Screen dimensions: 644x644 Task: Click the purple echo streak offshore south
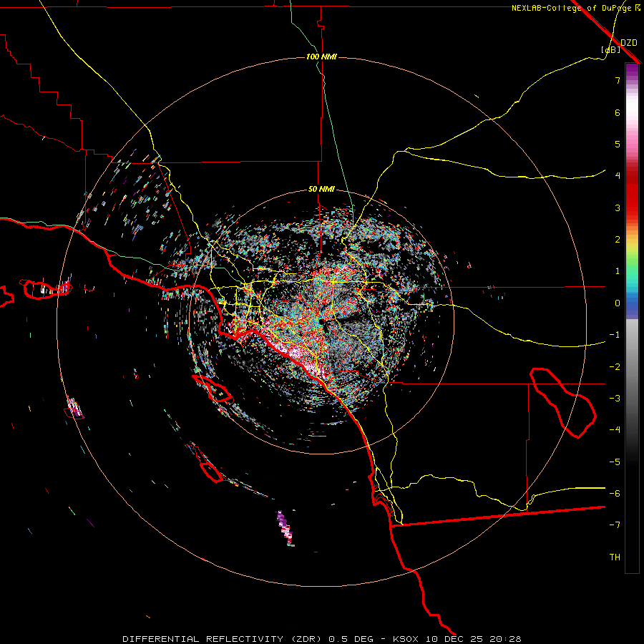286,528
